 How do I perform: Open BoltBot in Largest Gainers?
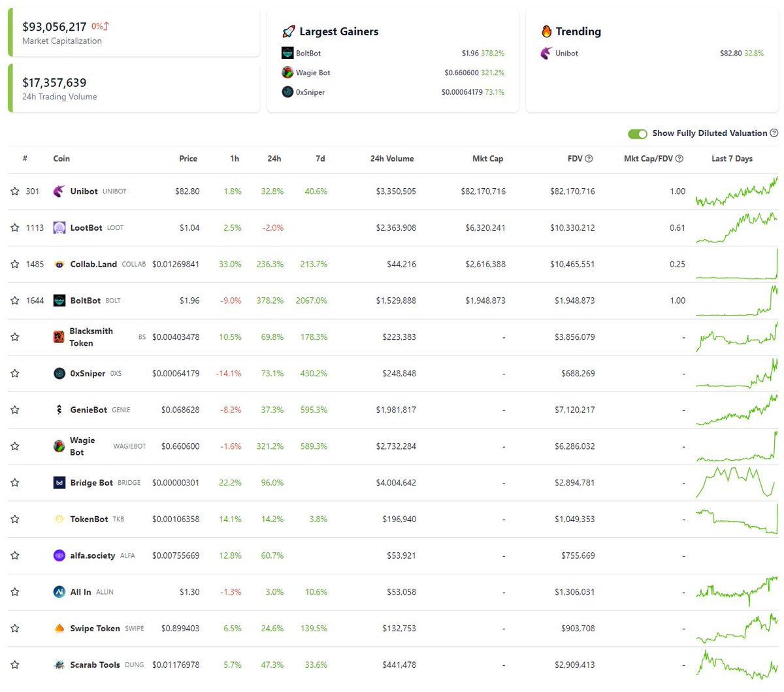tap(308, 54)
